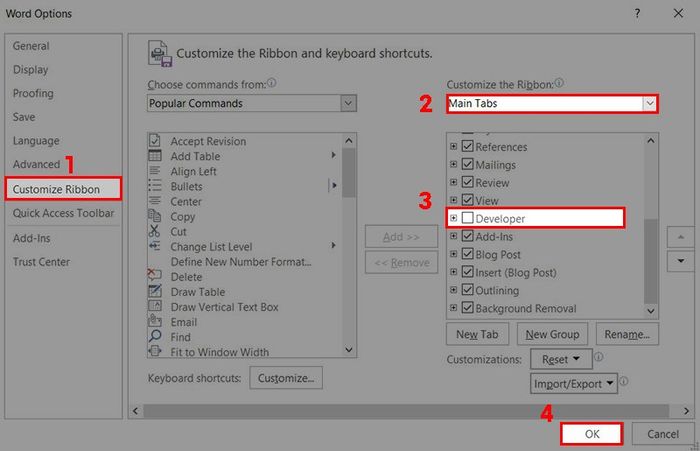The width and height of the screenshot is (700, 451).
Task: Click the horizontal scrollbar track at bottom
Action: pyautogui.click(x=405, y=410)
